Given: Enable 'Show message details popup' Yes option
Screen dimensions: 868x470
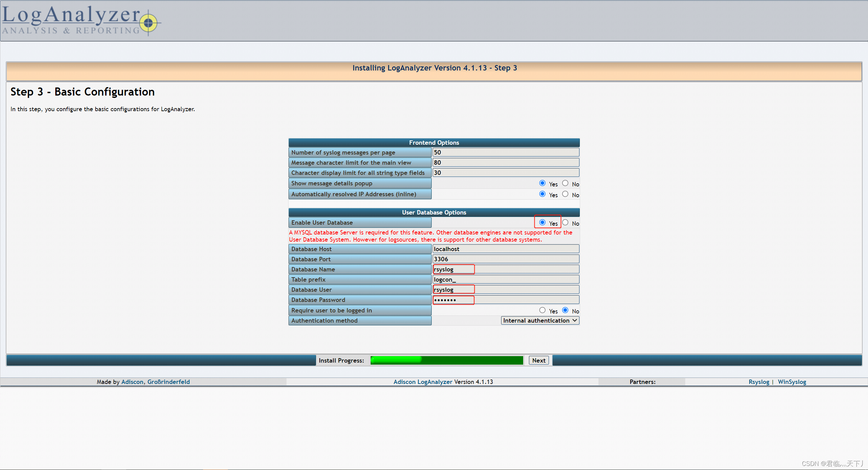Looking at the screenshot, I should tap(541, 183).
